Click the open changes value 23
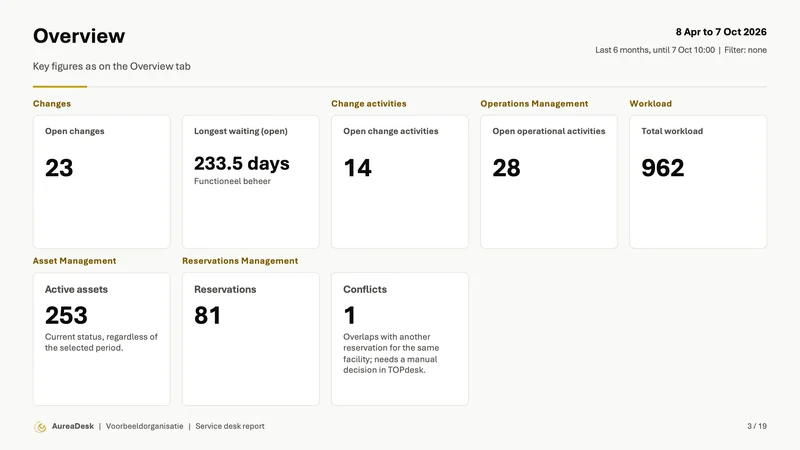This screenshot has height=450, width=800. [x=59, y=168]
